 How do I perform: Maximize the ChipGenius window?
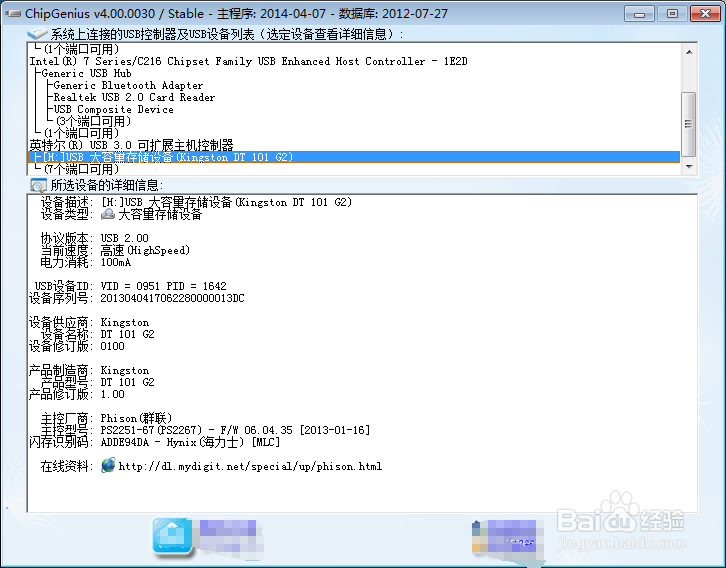click(672, 13)
